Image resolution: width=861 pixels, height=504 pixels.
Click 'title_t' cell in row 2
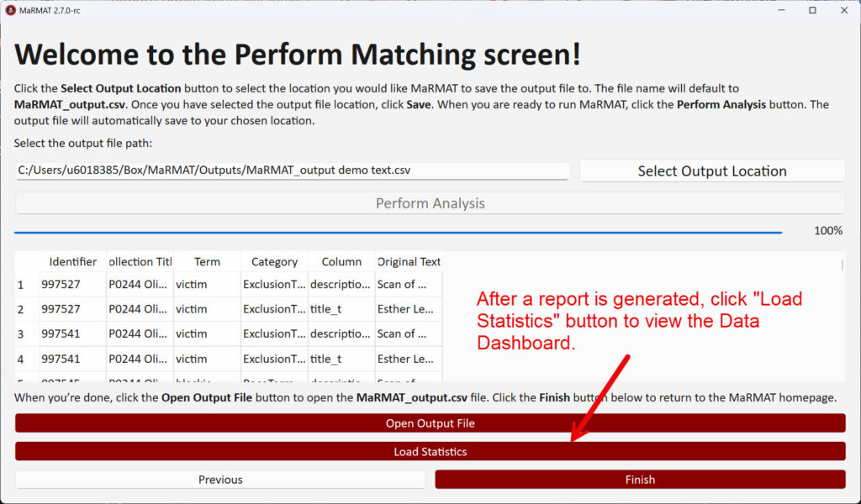[x=341, y=309]
